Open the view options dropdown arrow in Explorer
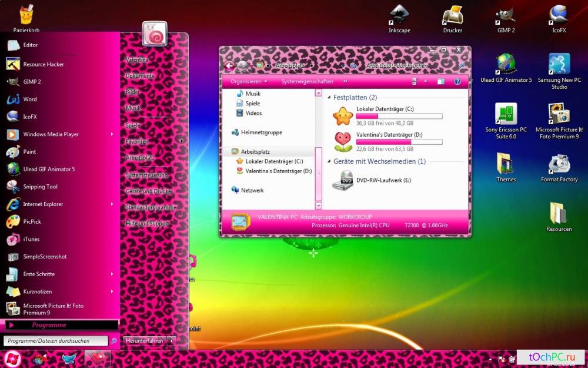This screenshot has height=368, width=588. tap(426, 81)
